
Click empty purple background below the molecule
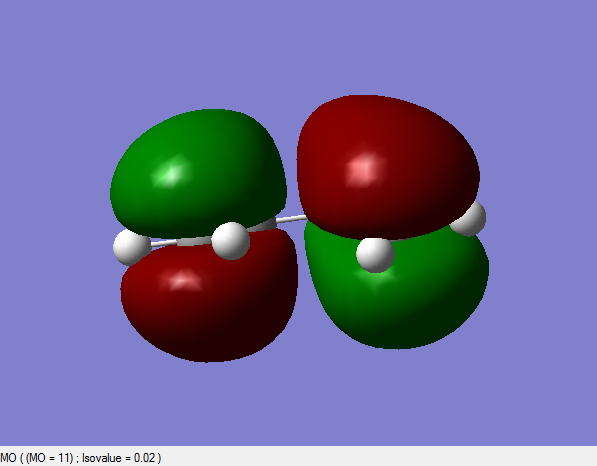coord(298,404)
